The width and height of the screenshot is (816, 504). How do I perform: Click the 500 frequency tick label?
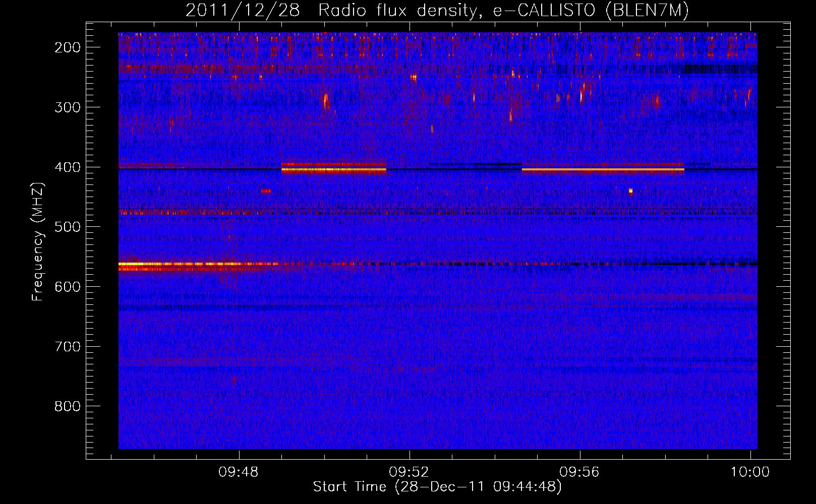click(68, 227)
